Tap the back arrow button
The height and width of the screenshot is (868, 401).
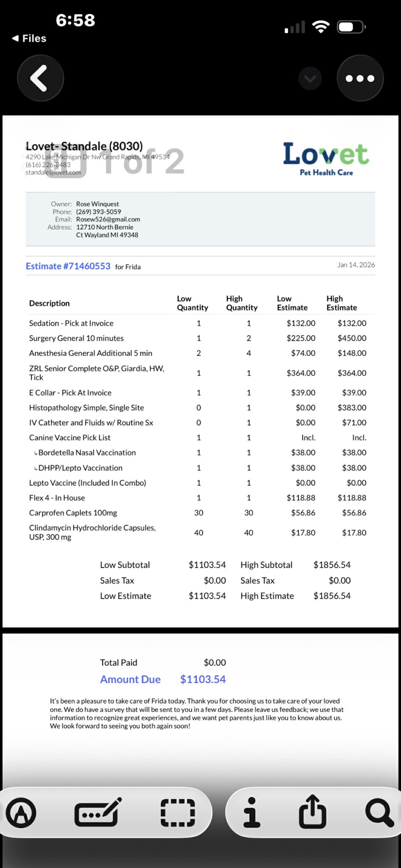pos(40,78)
